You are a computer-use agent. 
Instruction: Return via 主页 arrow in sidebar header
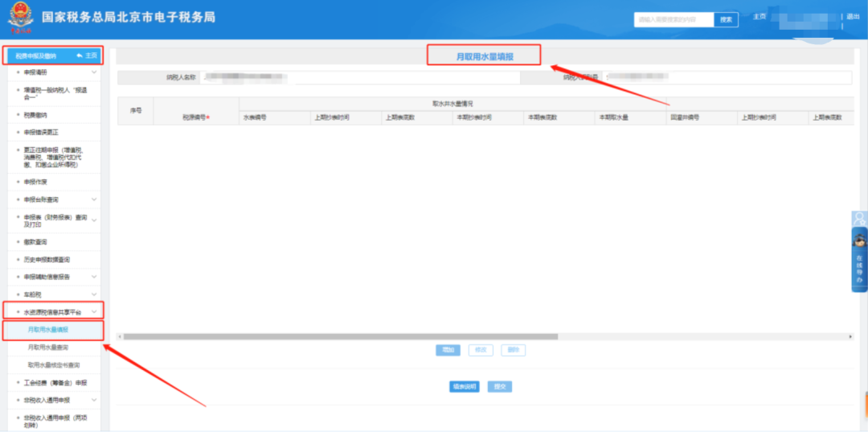click(87, 56)
